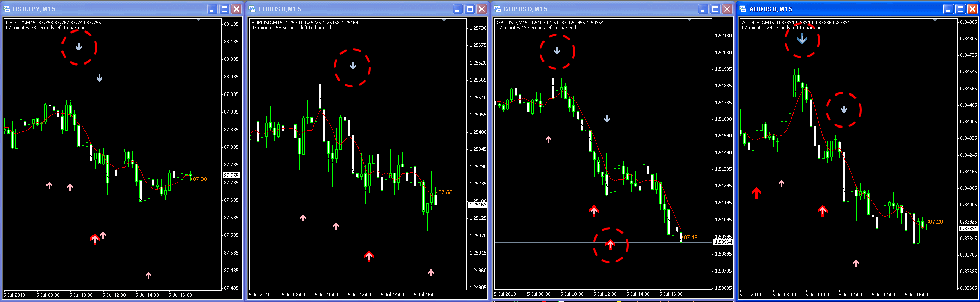Image resolution: width=980 pixels, height=302 pixels.
Task: Click the <07:19 bar timer label
Action: point(690,237)
